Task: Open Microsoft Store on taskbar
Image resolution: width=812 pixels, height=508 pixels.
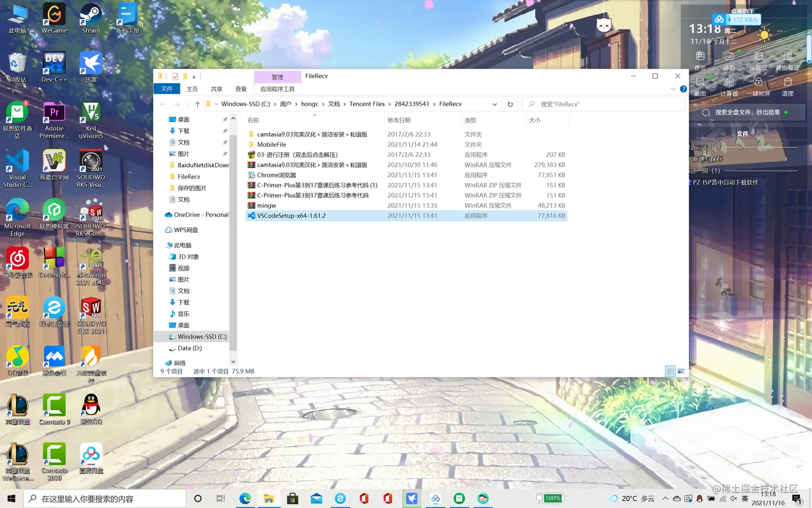Action: (293, 499)
